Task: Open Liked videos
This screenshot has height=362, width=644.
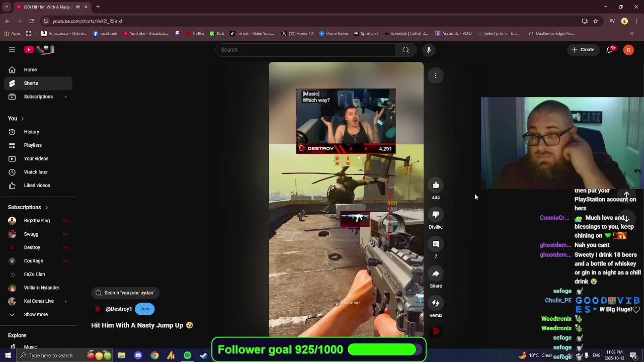Action: (x=38, y=186)
